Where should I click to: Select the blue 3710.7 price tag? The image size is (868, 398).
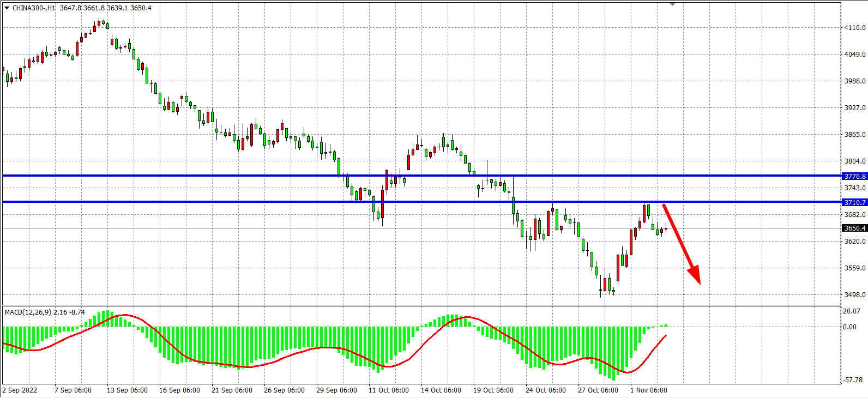click(x=854, y=202)
